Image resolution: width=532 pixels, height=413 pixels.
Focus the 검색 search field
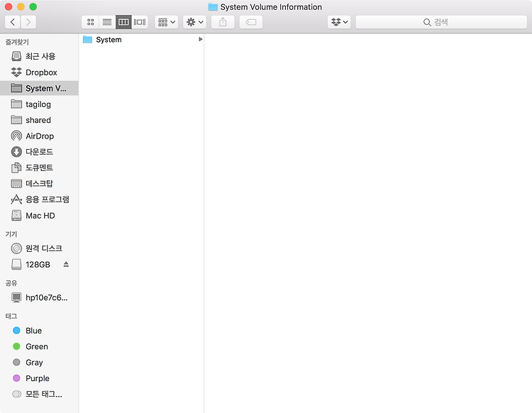441,22
